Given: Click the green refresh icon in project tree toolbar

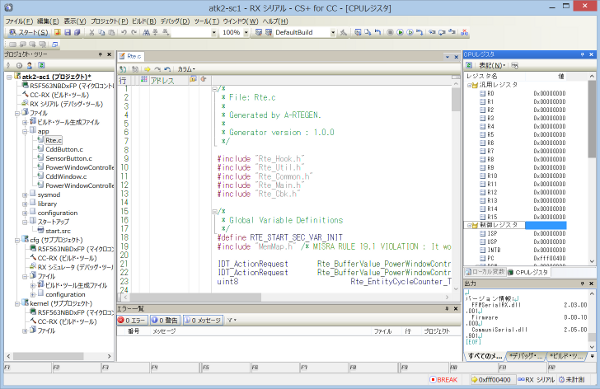Looking at the screenshot, I should tap(41, 65).
